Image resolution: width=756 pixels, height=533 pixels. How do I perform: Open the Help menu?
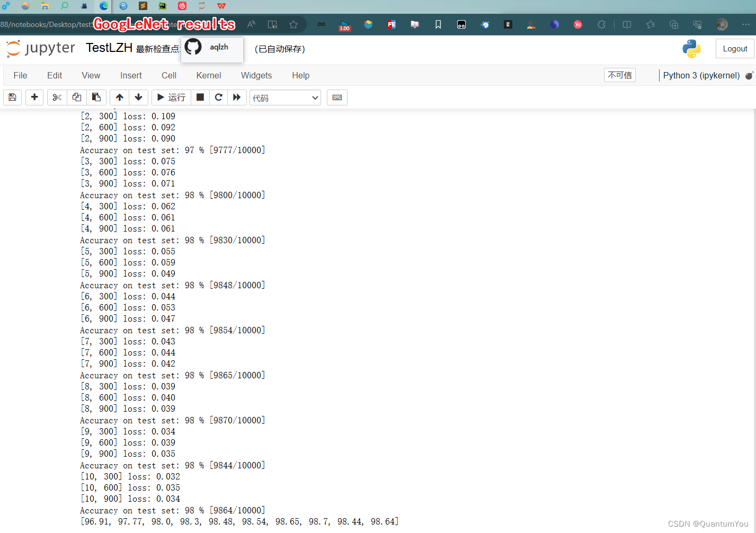click(301, 76)
